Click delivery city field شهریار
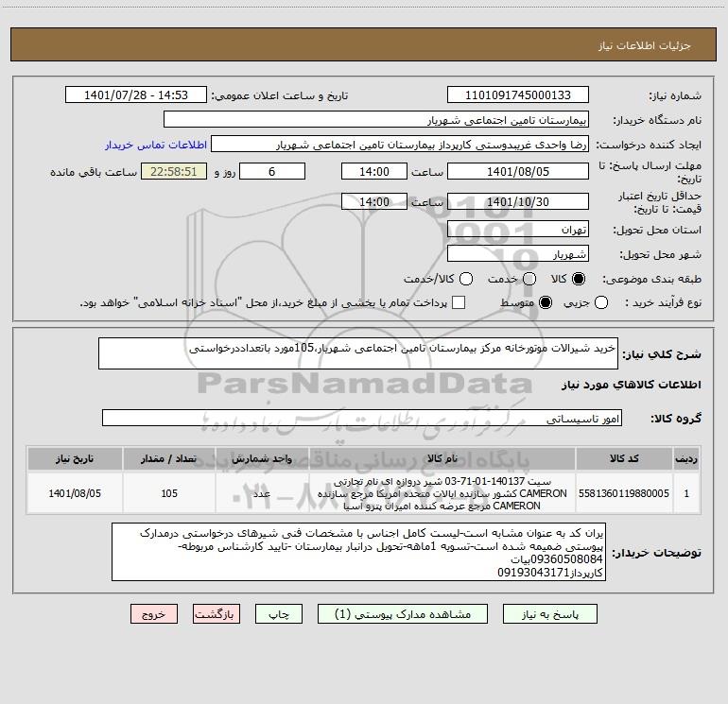This screenshot has width=728, height=704. point(518,254)
